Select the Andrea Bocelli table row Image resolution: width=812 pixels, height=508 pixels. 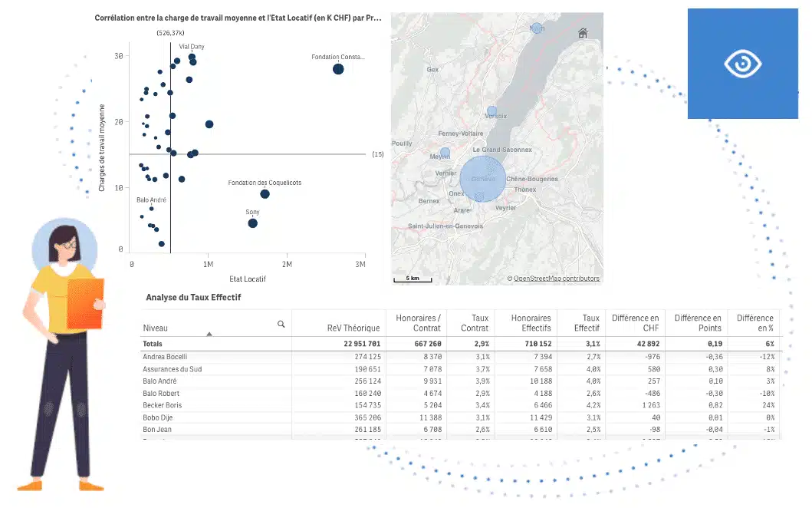165,357
